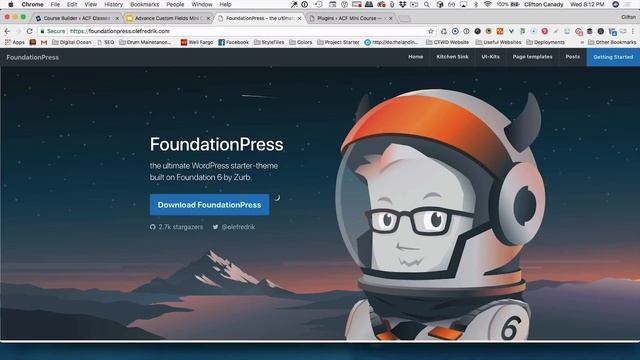This screenshot has width=640, height=360.
Task: Open the Apps shortcut in bookmarks bar
Action: tap(15, 42)
